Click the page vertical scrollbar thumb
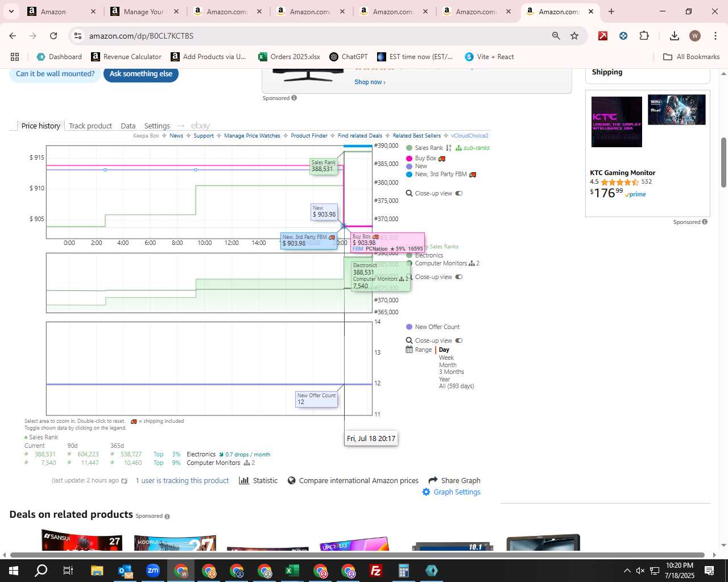The width and height of the screenshot is (728, 582). coord(723,162)
